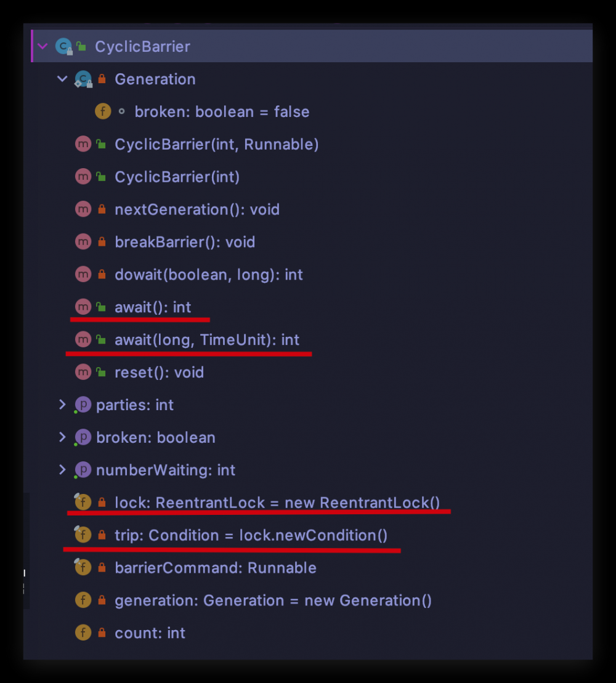Click the method icon of reset()
This screenshot has width=616, height=683.
[83, 372]
